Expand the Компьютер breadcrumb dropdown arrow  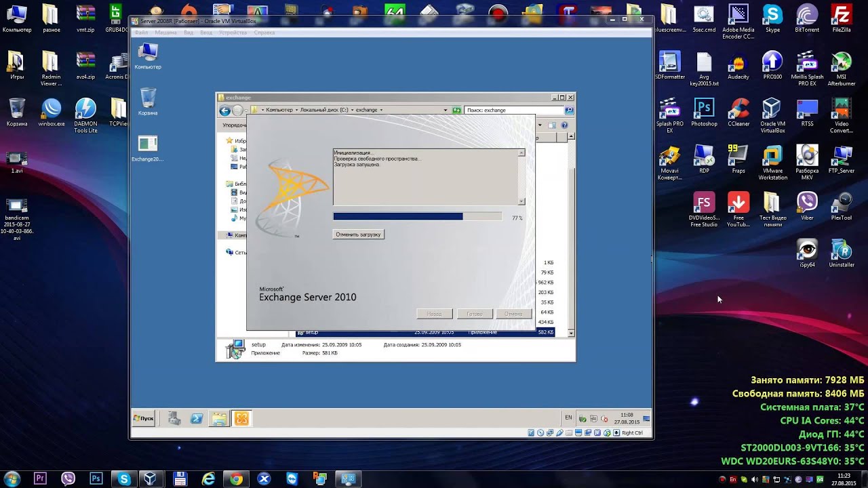pyautogui.click(x=296, y=110)
